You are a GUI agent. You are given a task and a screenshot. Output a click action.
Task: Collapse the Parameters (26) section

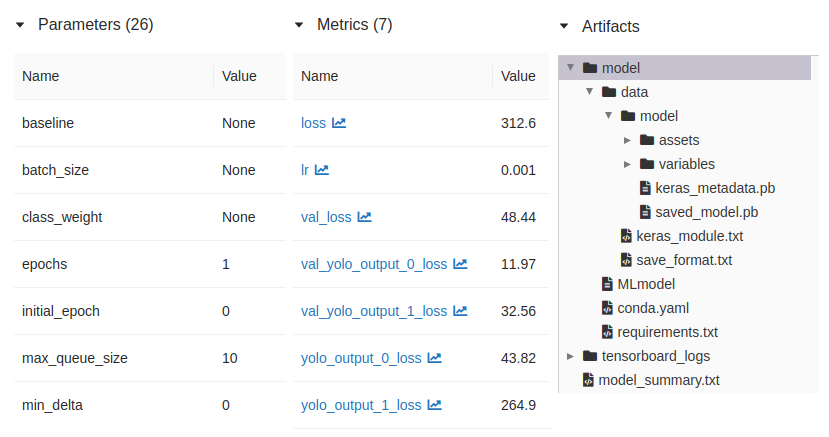click(x=20, y=25)
